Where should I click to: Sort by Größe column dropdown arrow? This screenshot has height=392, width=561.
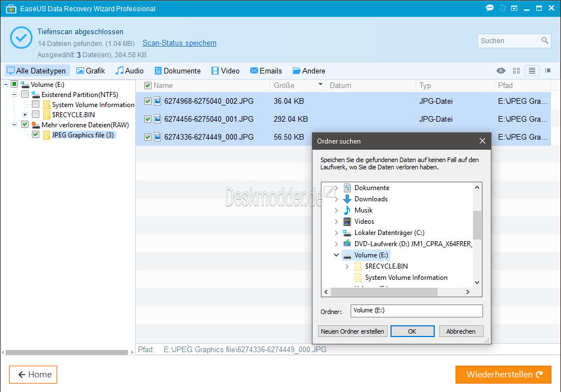pos(320,85)
